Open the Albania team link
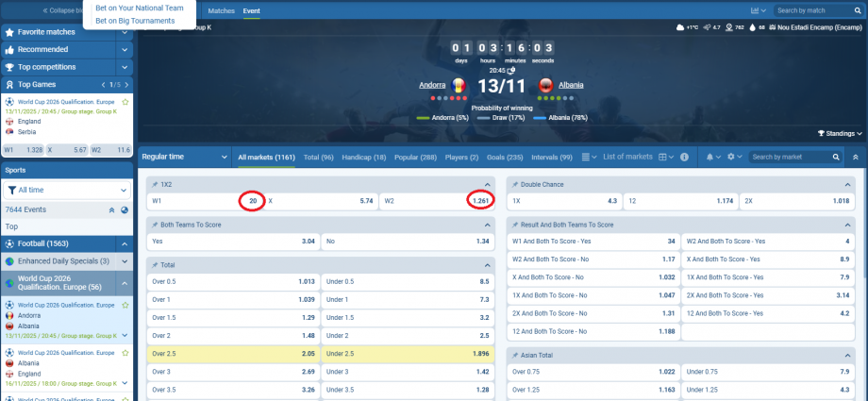The width and height of the screenshot is (868, 401). pos(571,85)
